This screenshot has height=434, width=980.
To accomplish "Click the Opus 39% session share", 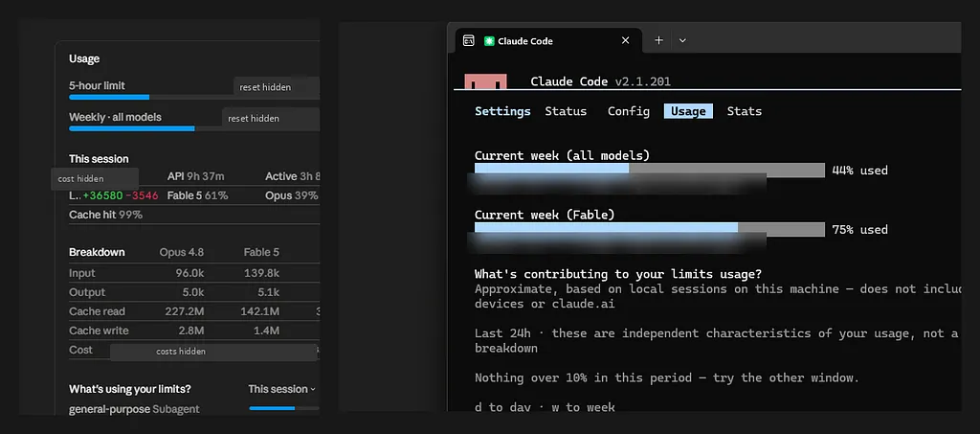I will pyautogui.click(x=291, y=195).
